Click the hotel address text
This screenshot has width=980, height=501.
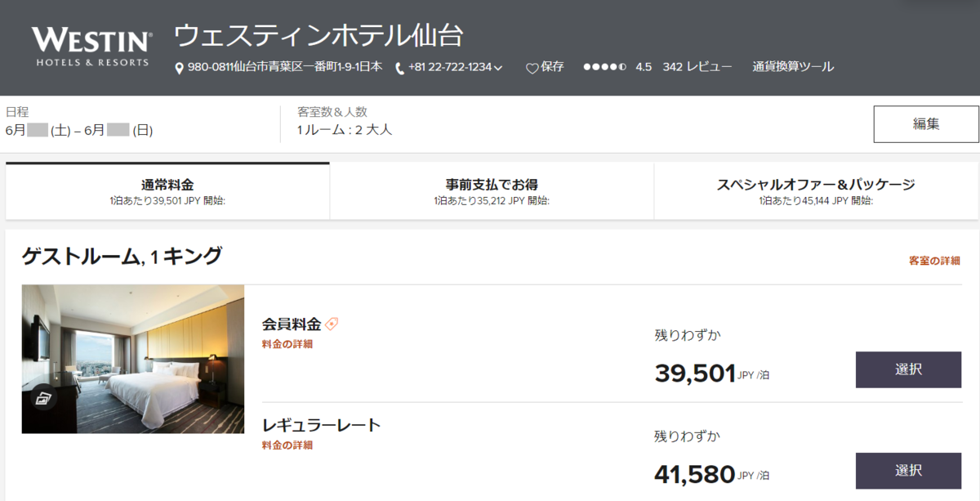pyautogui.click(x=285, y=67)
